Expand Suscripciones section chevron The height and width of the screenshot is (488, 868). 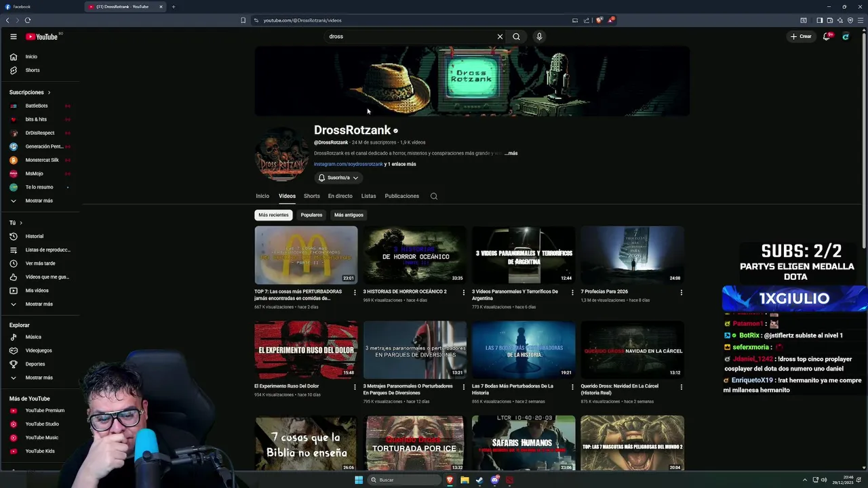pos(49,92)
